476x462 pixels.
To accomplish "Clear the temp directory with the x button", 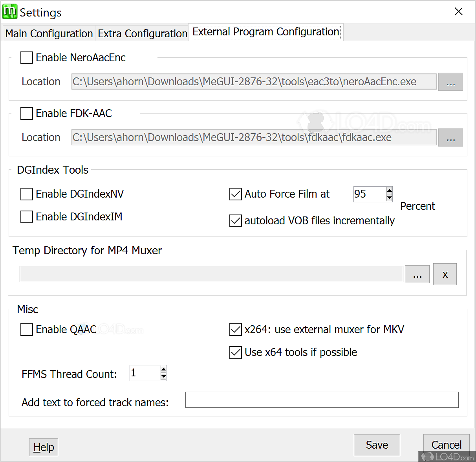I will [x=445, y=274].
